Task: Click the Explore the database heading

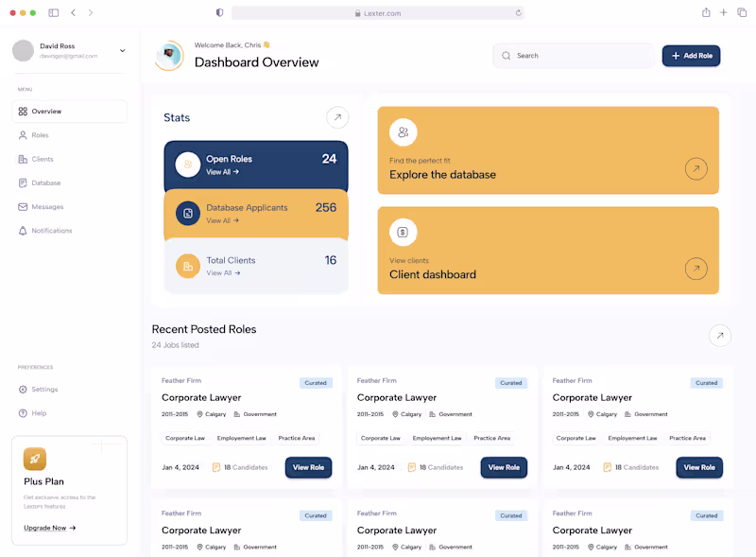Action: [x=442, y=175]
